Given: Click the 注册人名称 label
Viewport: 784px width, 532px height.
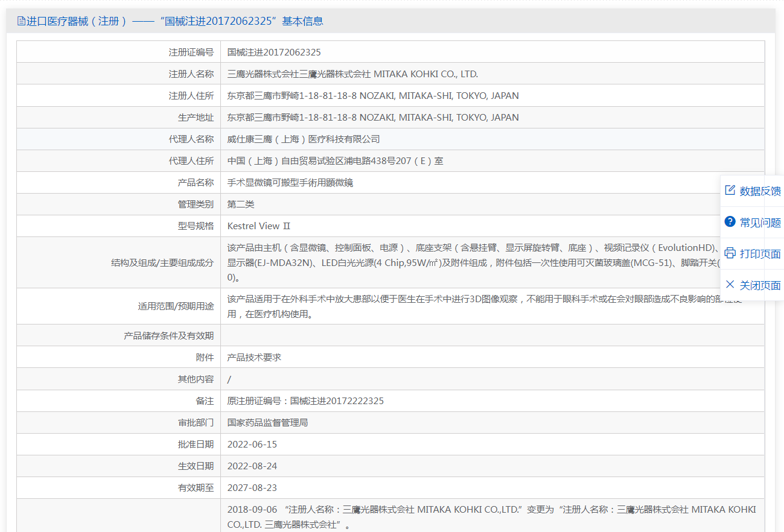Looking at the screenshot, I should coord(191,74).
